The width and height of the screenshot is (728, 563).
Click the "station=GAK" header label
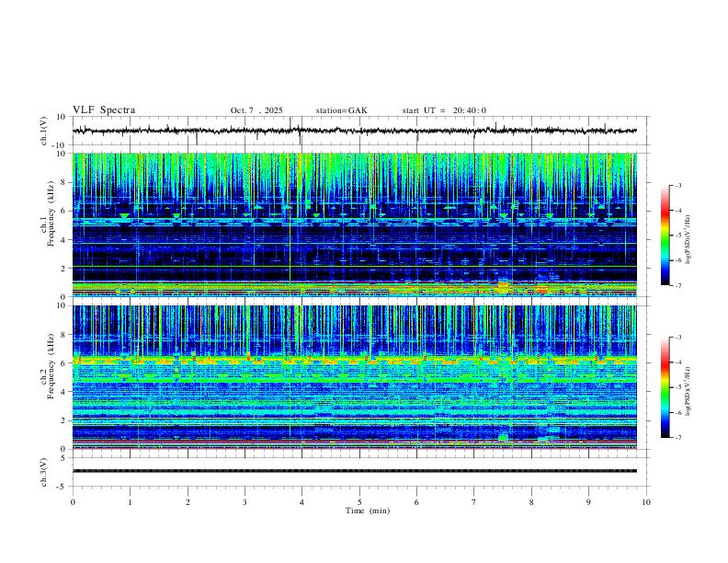341,110
